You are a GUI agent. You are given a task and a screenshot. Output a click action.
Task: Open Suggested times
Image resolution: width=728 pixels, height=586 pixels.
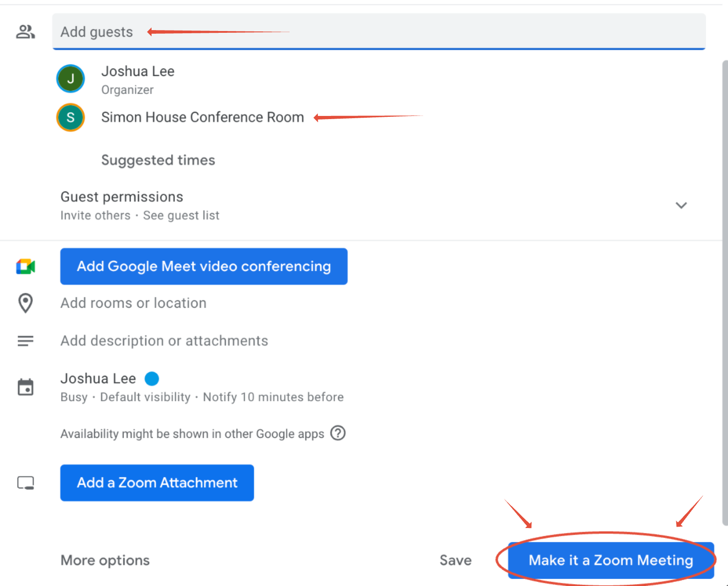click(x=158, y=160)
